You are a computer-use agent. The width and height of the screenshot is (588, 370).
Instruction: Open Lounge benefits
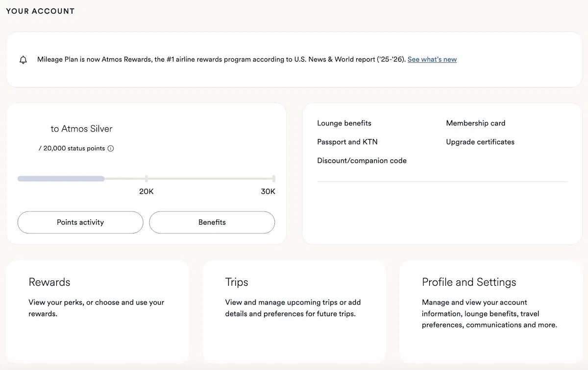pos(344,123)
